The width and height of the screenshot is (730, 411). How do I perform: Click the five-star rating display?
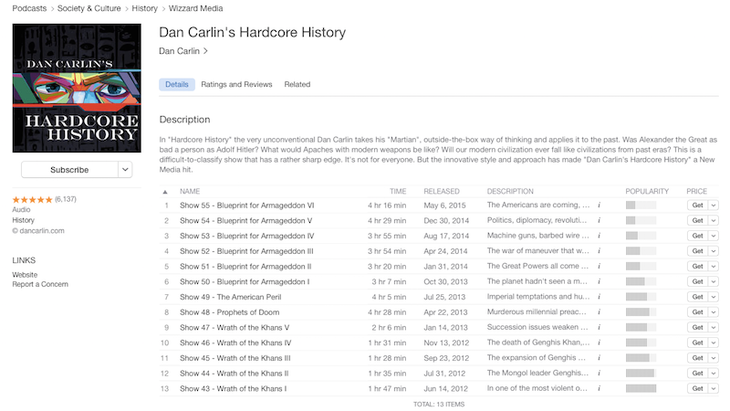pyautogui.click(x=33, y=200)
